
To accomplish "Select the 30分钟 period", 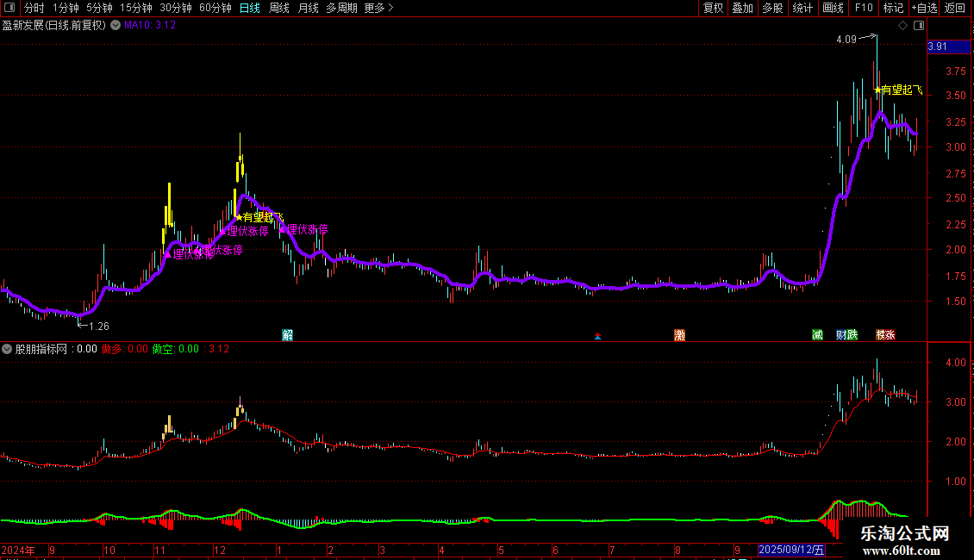I will click(175, 8).
